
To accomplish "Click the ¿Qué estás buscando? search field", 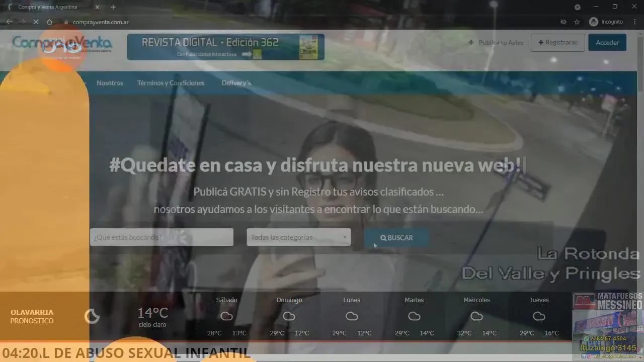I will coord(162,237).
